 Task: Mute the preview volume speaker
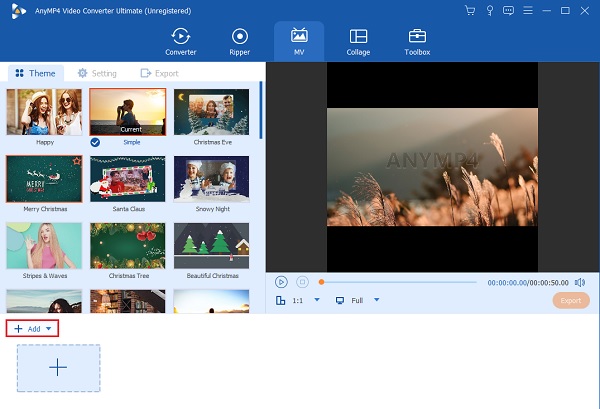click(580, 282)
